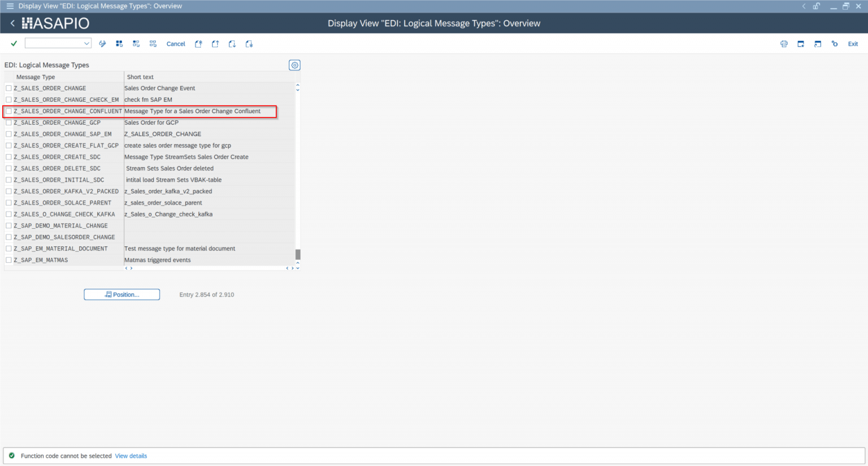The width and height of the screenshot is (868, 466).
Task: Toggle Display/Change mode pencil icon
Action: [102, 43]
